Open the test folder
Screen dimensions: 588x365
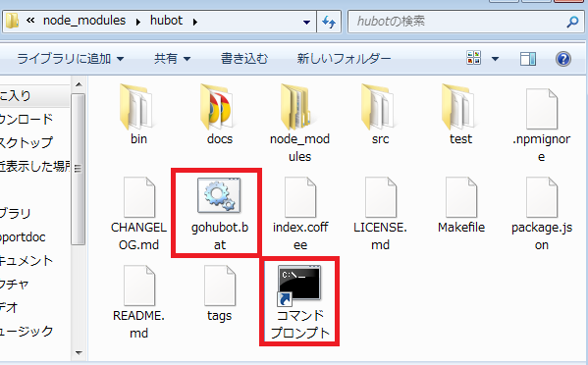point(459,108)
